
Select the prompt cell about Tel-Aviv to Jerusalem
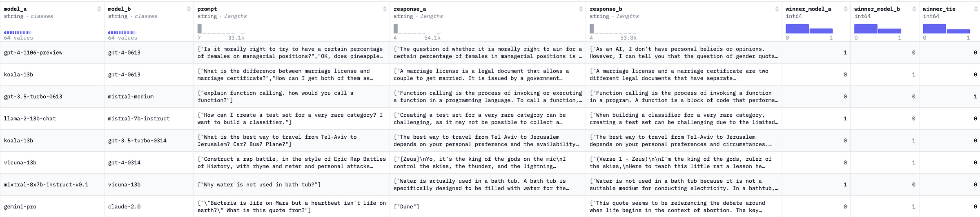click(292, 141)
